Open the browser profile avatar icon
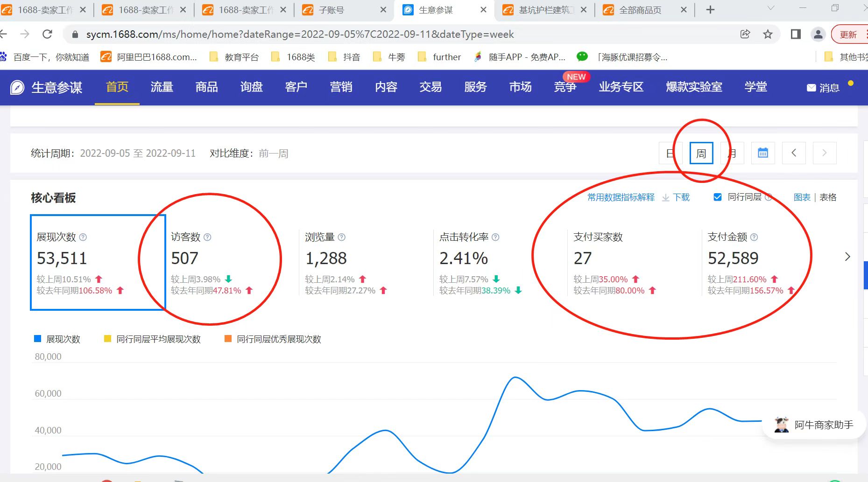This screenshot has width=868, height=482. coord(818,34)
